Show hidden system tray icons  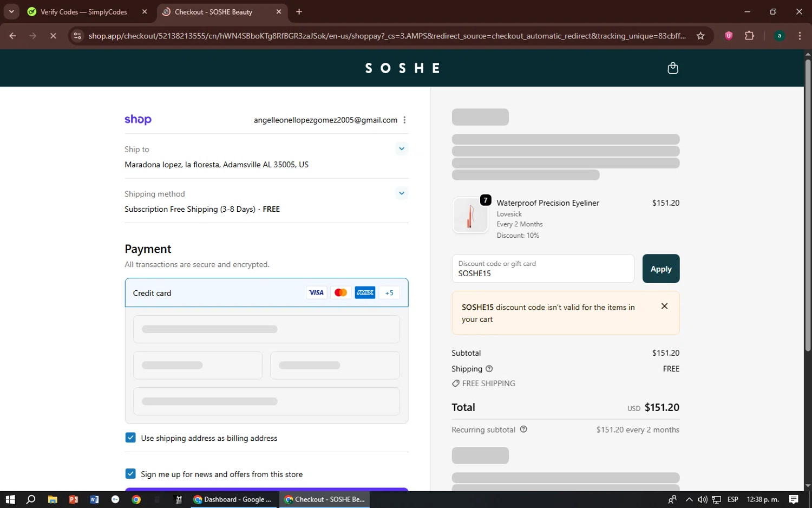689,499
